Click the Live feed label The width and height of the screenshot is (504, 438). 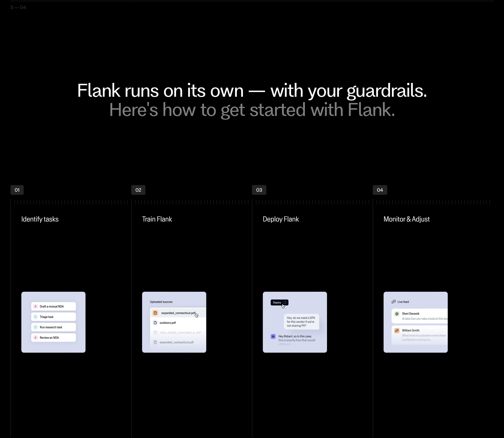403,302
